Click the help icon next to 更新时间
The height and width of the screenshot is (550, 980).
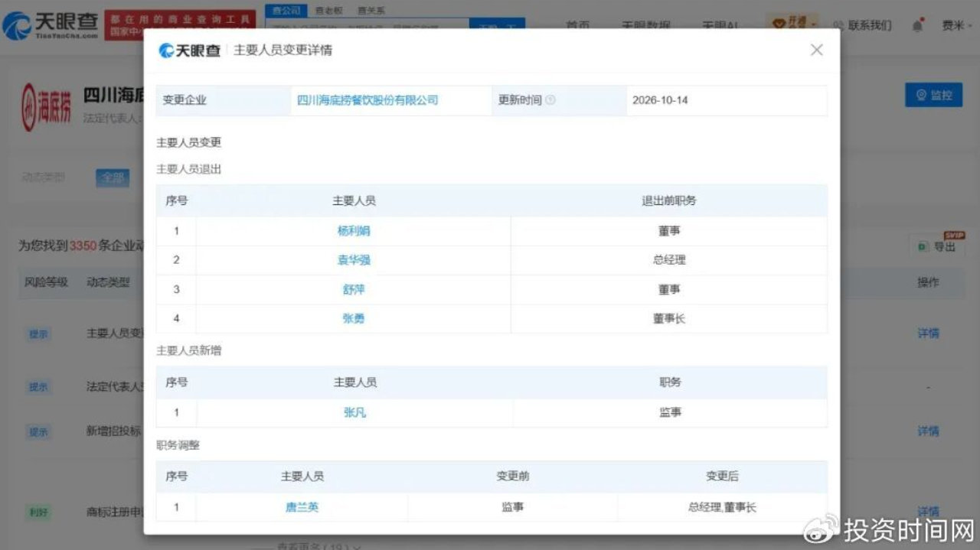tap(550, 100)
